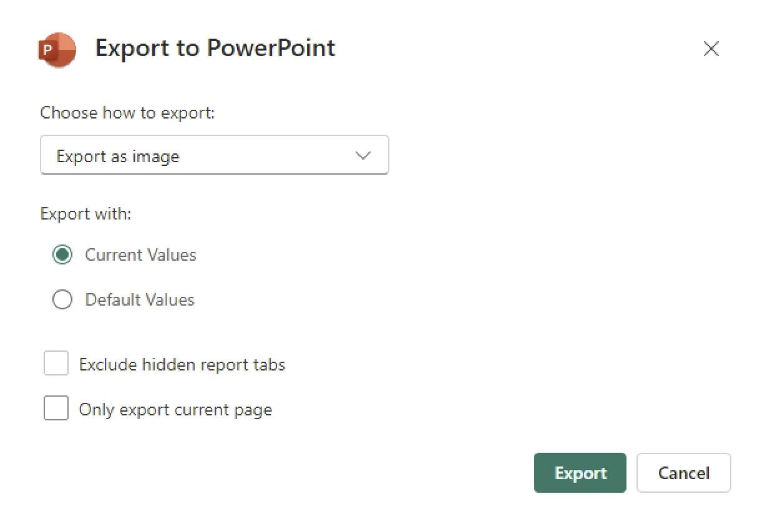This screenshot has height=532, width=770.
Task: Click the orange PowerPoint logo badge
Action: pyautogui.click(x=57, y=50)
